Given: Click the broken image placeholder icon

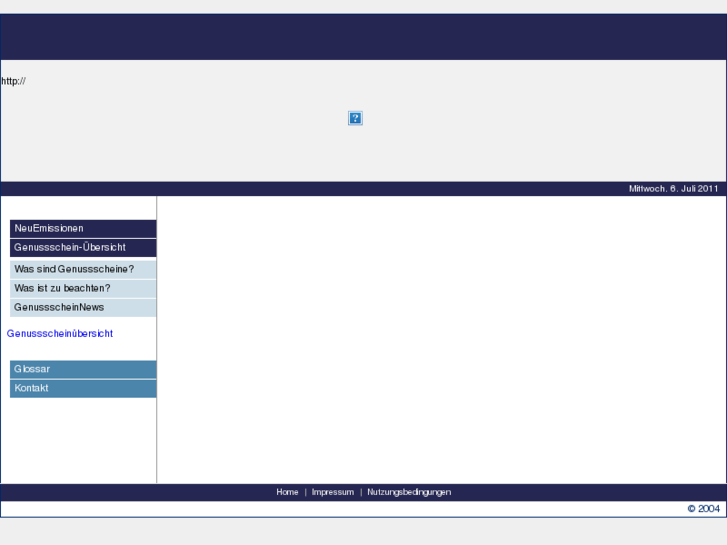Looking at the screenshot, I should 355,118.
